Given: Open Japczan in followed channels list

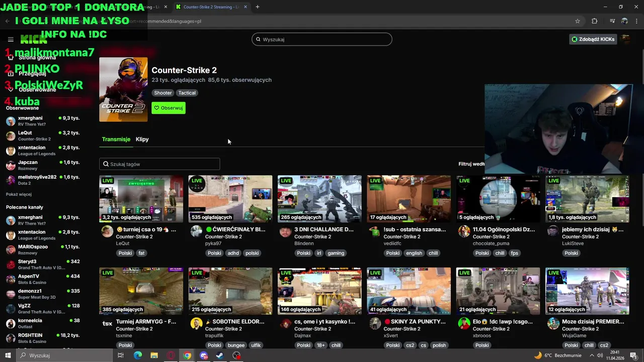Looking at the screenshot, I should (x=43, y=165).
